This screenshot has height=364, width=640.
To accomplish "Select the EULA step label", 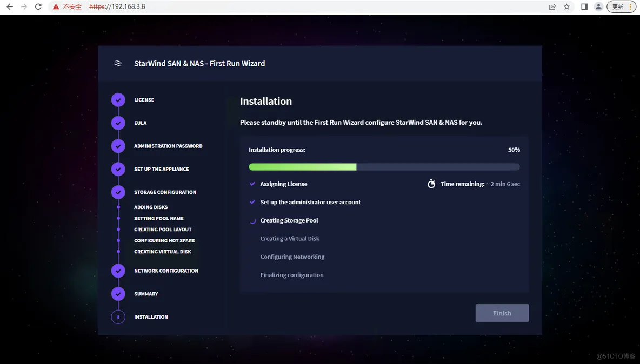I will tap(141, 123).
